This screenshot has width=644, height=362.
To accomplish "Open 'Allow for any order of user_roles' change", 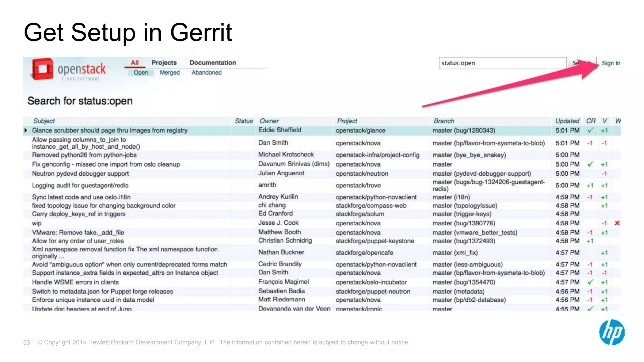I will [78, 241].
